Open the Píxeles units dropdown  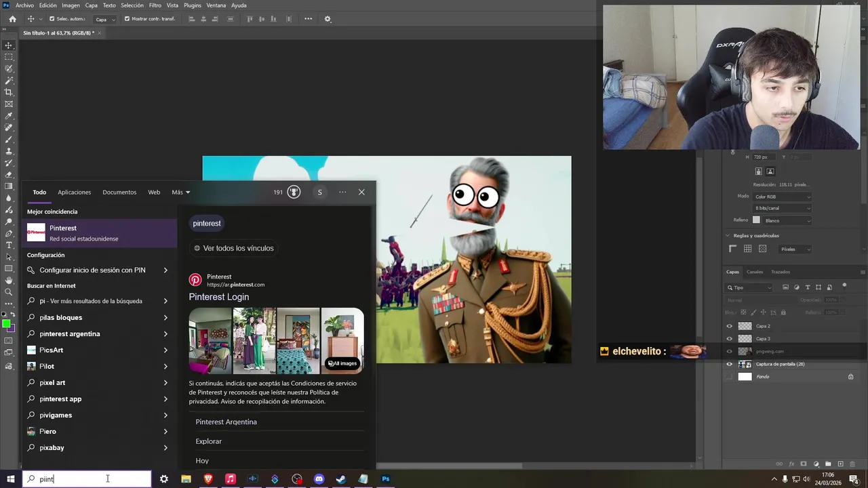[x=795, y=249]
